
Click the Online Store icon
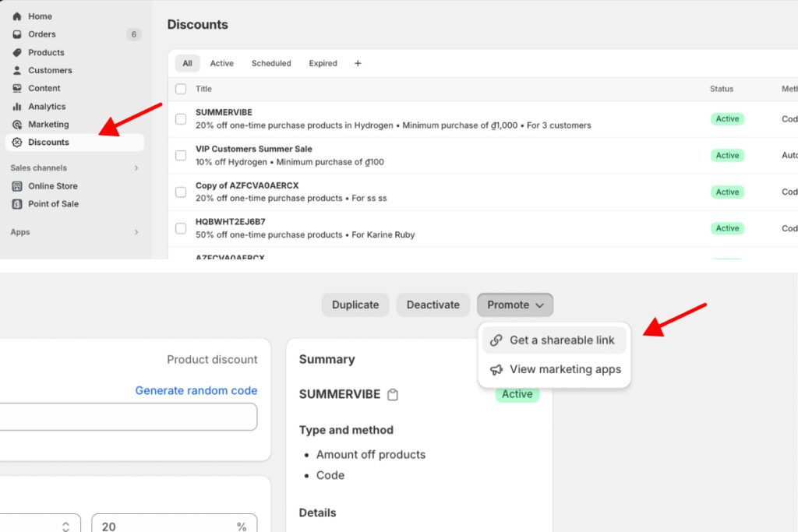17,186
